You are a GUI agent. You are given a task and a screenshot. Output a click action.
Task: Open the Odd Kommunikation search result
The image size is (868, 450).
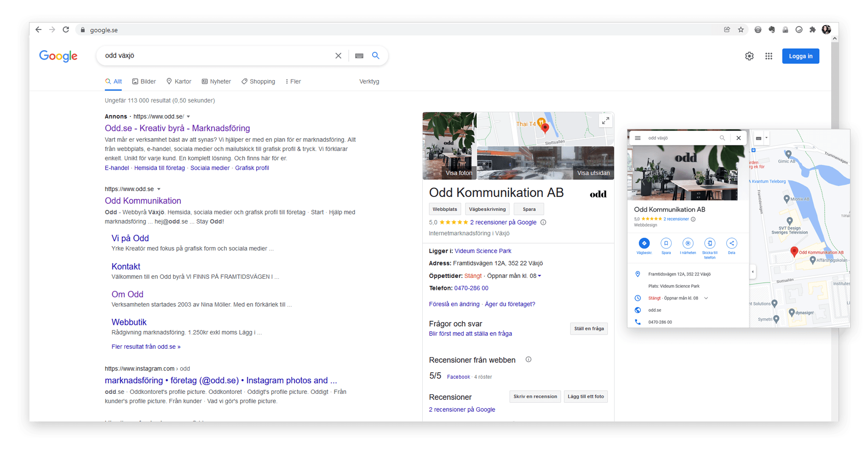coord(143,201)
